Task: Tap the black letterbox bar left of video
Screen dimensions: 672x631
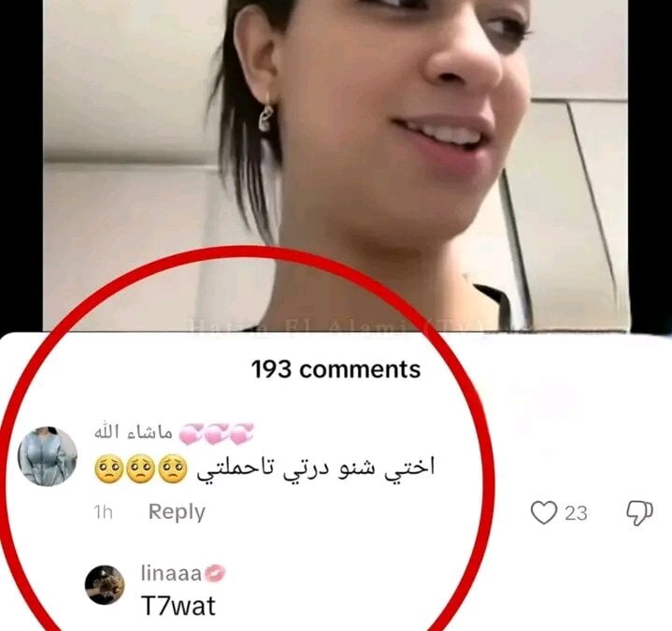Action: point(21,165)
